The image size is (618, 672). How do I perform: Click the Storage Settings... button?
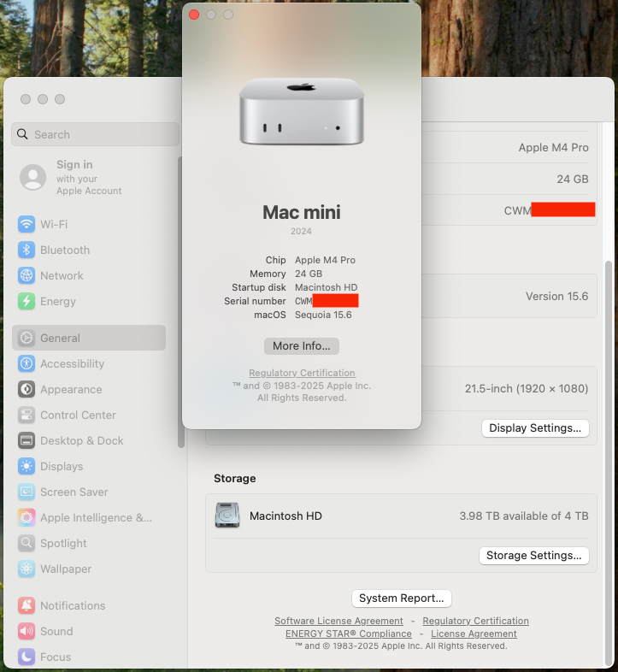(533, 556)
